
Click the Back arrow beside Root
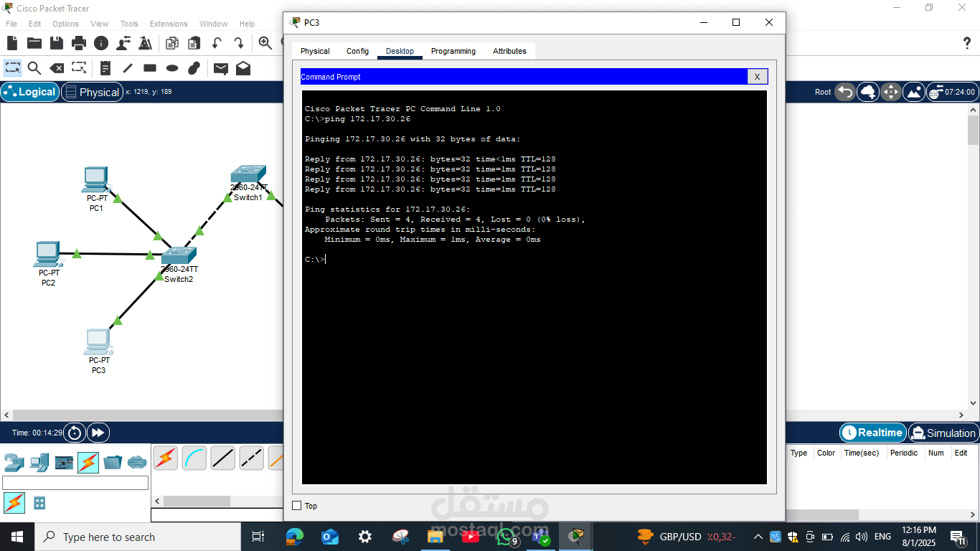(x=845, y=92)
